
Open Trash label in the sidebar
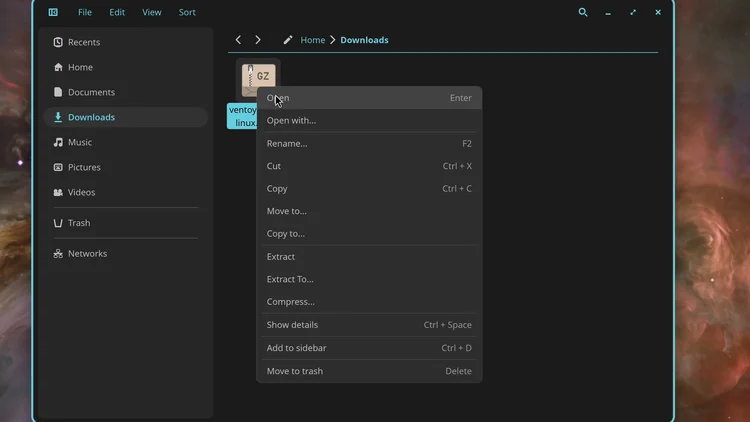pos(79,223)
